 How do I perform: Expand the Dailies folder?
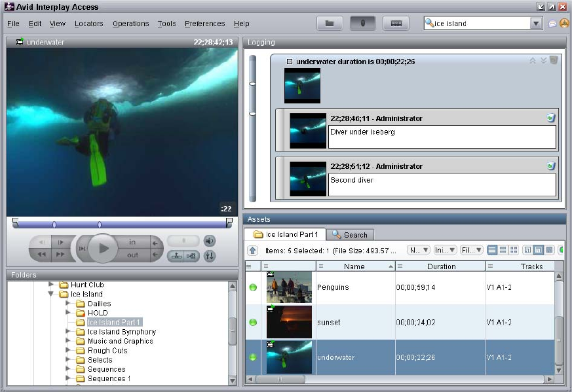(67, 304)
